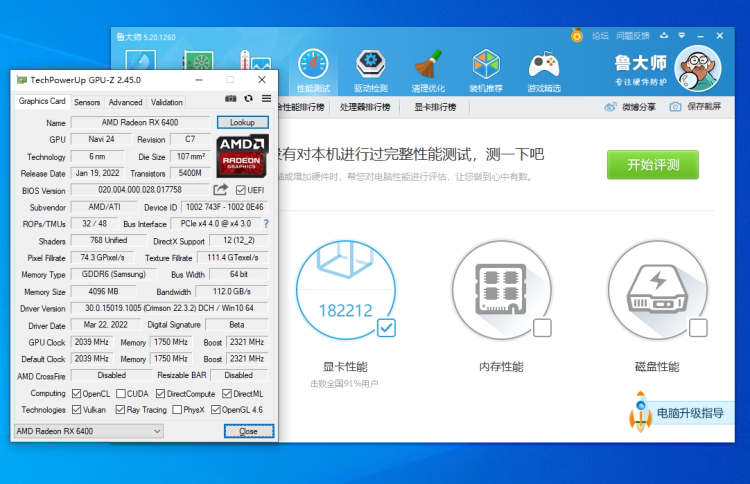Click the 内存性能 memory chip icon
The width and height of the screenshot is (750, 484).
coord(501,290)
